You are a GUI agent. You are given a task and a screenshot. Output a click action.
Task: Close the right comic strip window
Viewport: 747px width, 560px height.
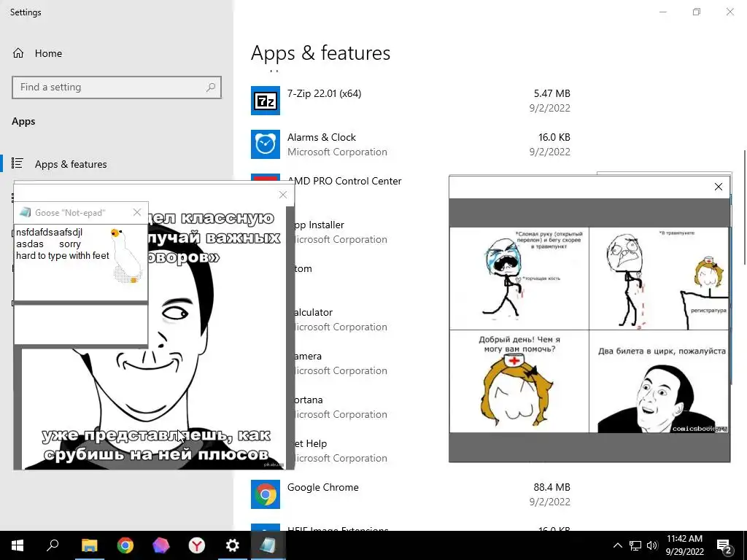(719, 187)
